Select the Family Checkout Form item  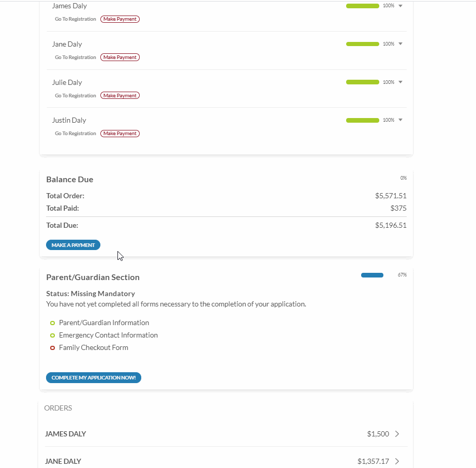(x=93, y=347)
